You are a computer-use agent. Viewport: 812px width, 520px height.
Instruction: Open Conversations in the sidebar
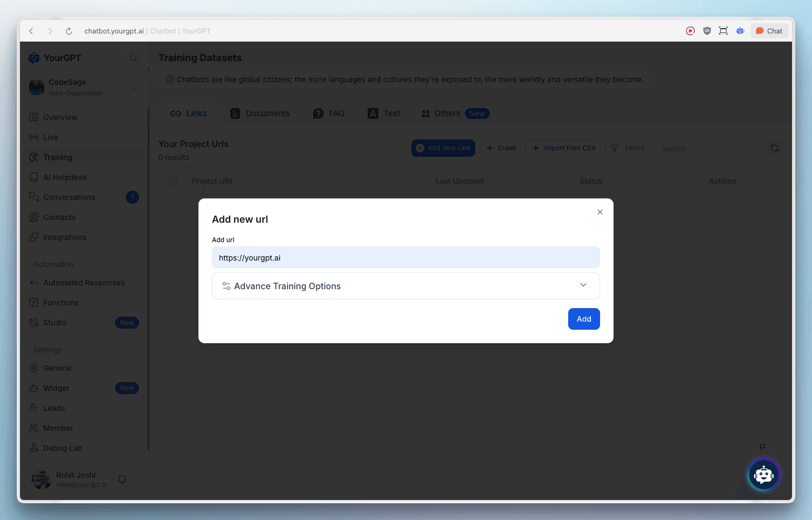coord(69,197)
